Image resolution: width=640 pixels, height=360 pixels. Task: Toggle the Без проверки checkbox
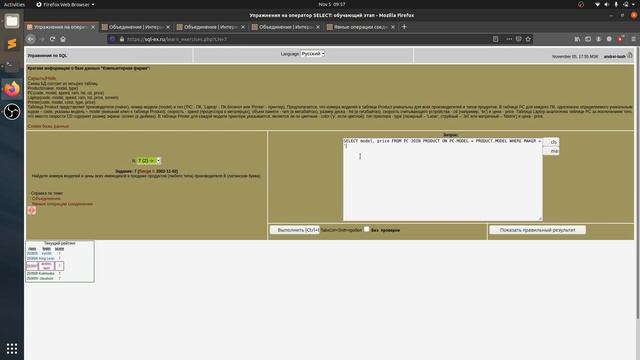pyautogui.click(x=367, y=229)
